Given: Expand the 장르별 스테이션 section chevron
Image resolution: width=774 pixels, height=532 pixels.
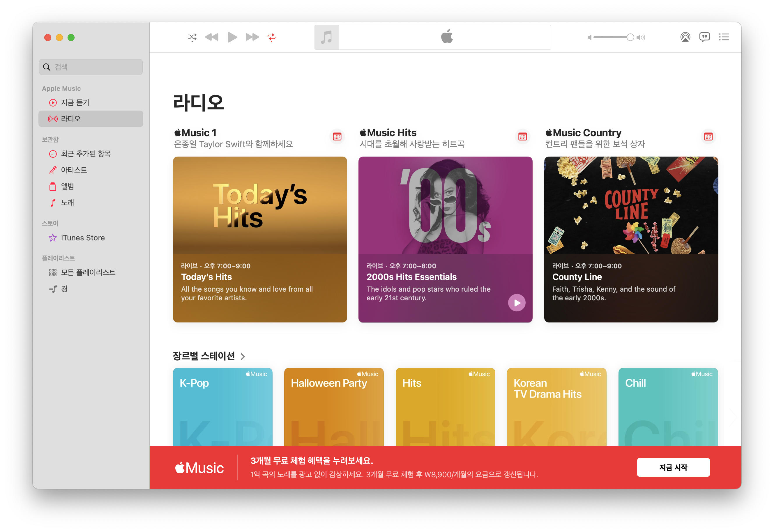Looking at the screenshot, I should point(243,356).
